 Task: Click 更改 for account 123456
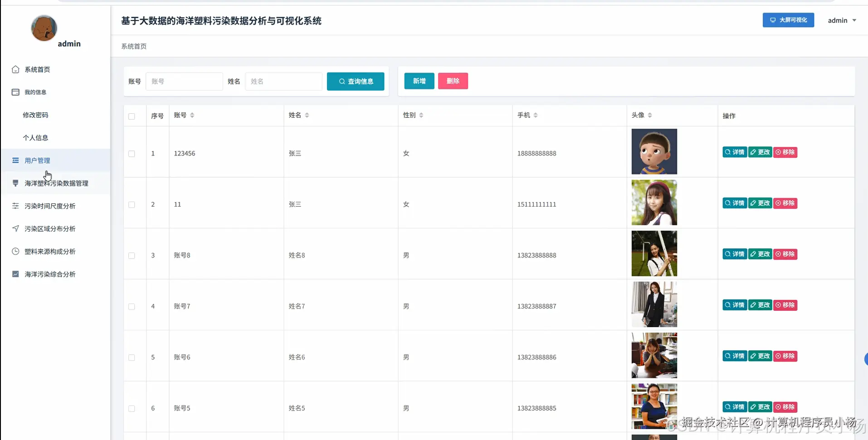point(760,152)
